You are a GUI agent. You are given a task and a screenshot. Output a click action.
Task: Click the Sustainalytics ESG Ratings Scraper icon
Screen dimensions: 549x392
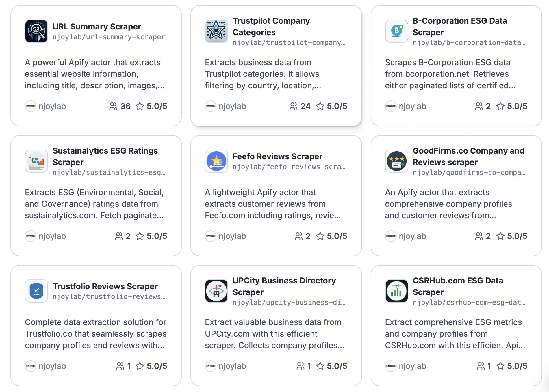(x=36, y=161)
